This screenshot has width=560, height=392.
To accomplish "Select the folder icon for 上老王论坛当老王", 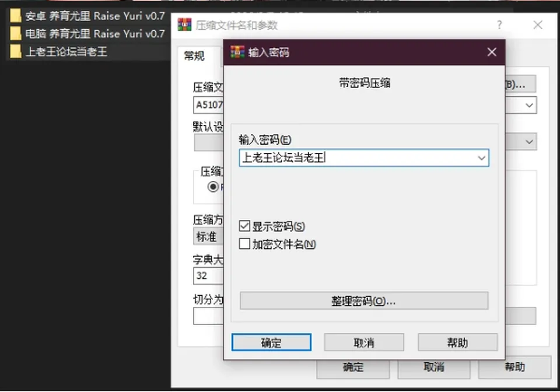I will (15, 51).
